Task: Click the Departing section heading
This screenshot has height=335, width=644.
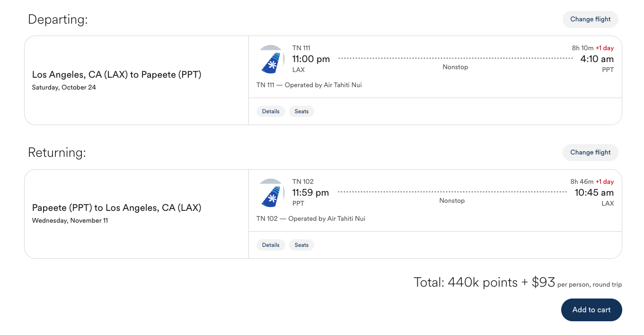Action: point(58,19)
